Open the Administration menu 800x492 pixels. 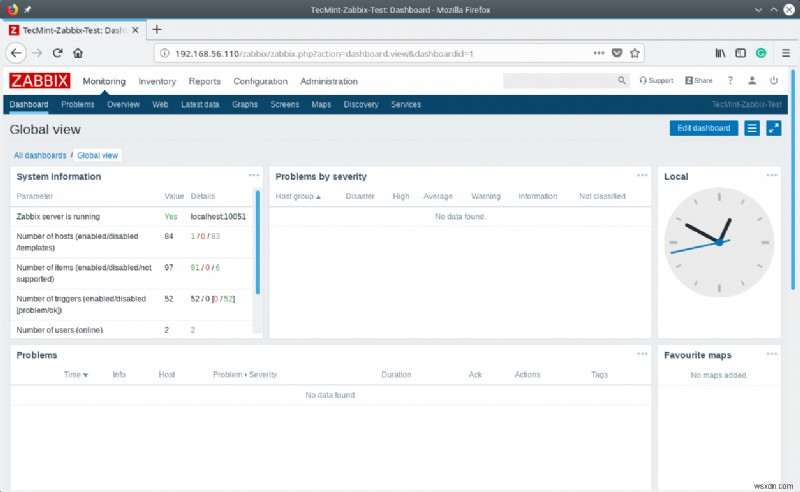click(329, 81)
